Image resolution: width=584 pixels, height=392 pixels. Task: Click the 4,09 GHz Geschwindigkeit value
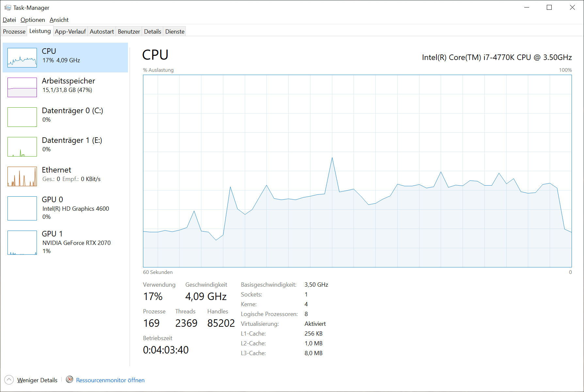pyautogui.click(x=206, y=296)
